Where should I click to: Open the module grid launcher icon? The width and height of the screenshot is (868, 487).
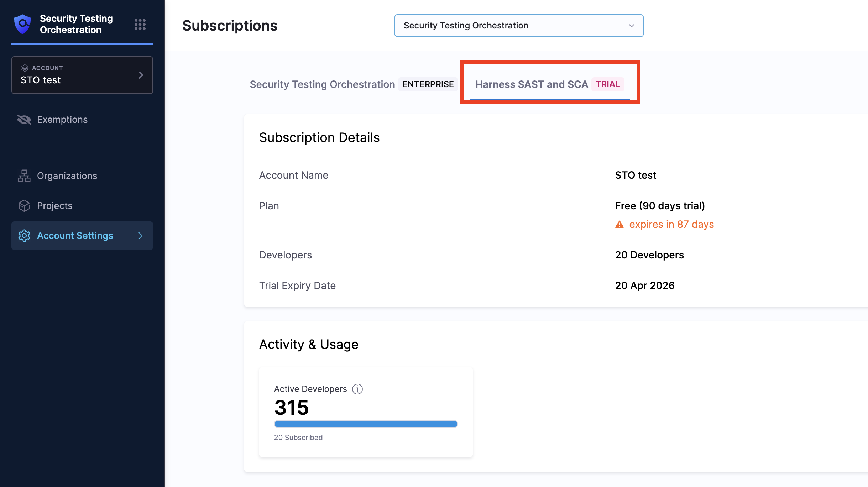tap(140, 24)
